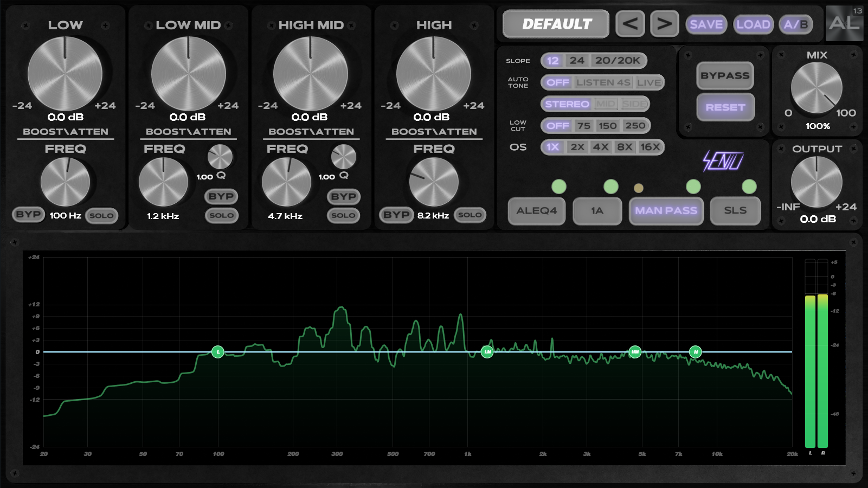Bypass the LOW MID band
The image size is (868, 488).
pos(221,196)
